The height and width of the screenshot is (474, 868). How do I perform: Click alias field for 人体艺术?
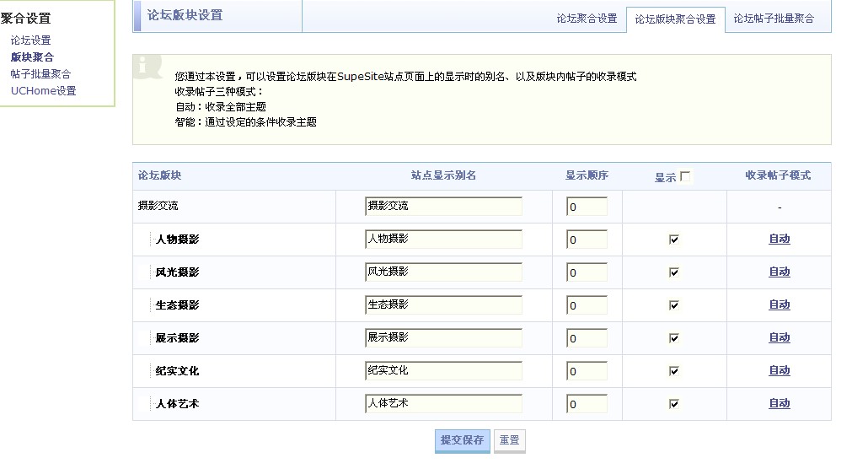(x=443, y=404)
